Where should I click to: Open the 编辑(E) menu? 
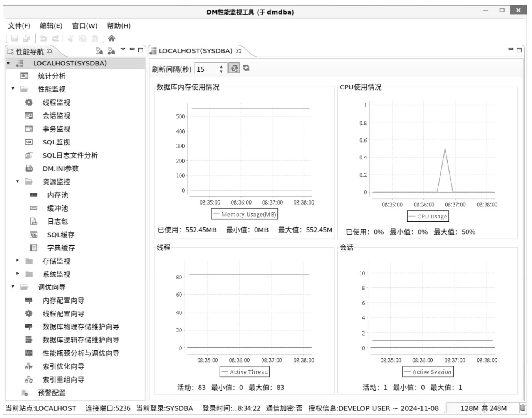[51, 26]
